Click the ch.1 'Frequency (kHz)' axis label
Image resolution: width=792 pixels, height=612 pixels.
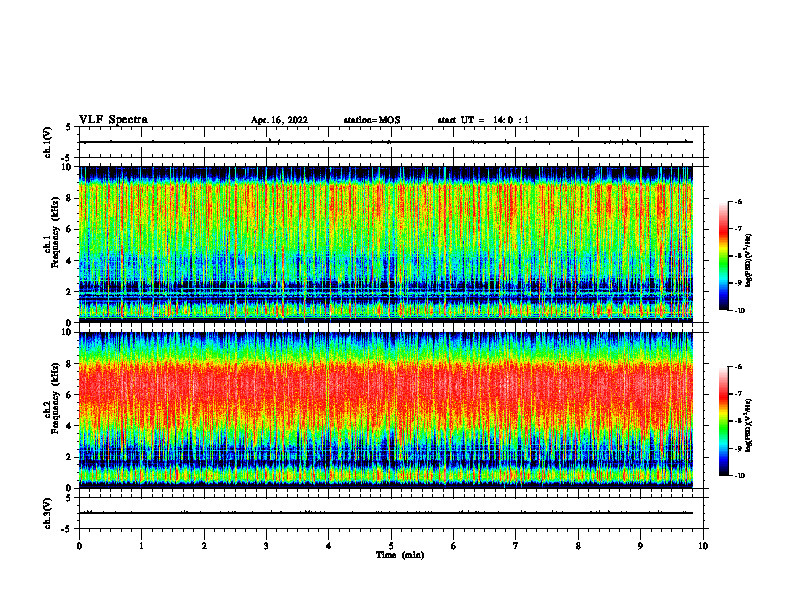(55, 232)
